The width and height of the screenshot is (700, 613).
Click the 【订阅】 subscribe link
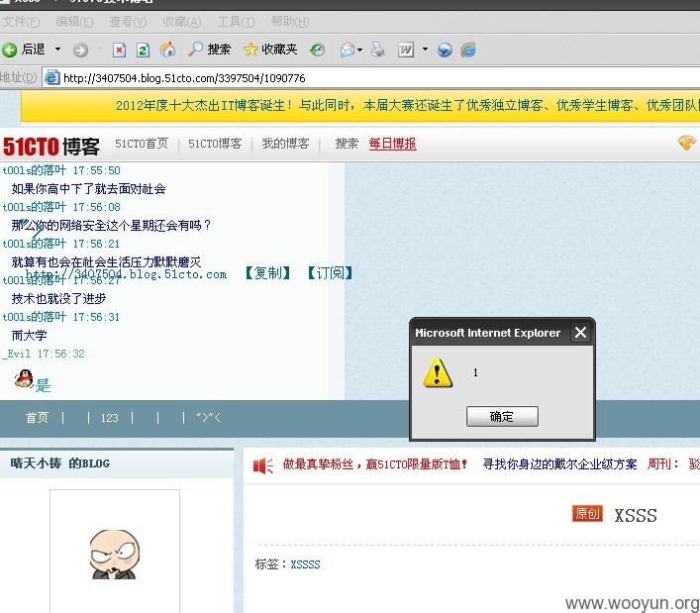click(x=330, y=272)
